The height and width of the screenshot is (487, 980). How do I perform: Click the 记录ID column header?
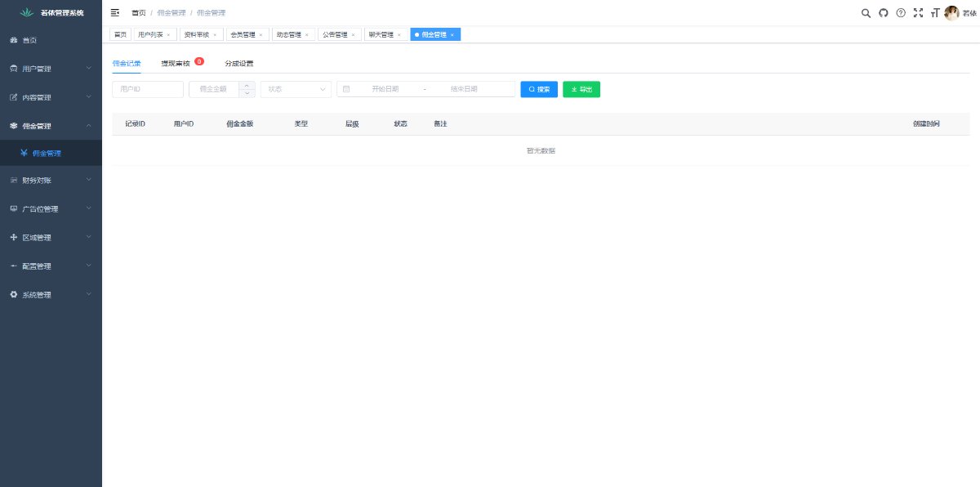tap(135, 124)
